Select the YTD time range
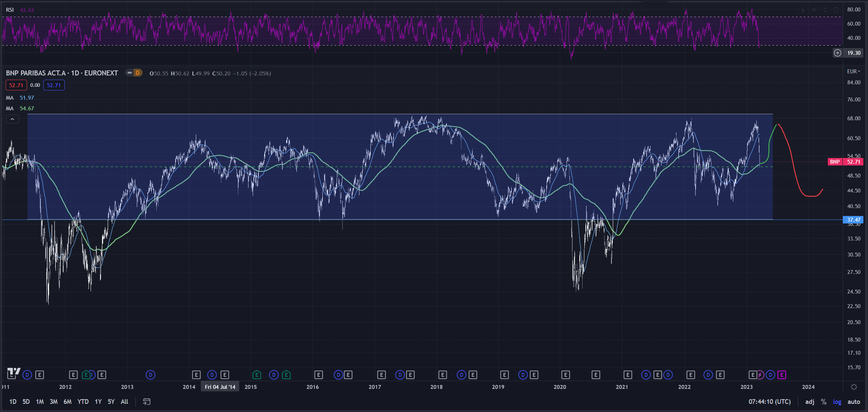868x412 pixels. pyautogui.click(x=83, y=402)
